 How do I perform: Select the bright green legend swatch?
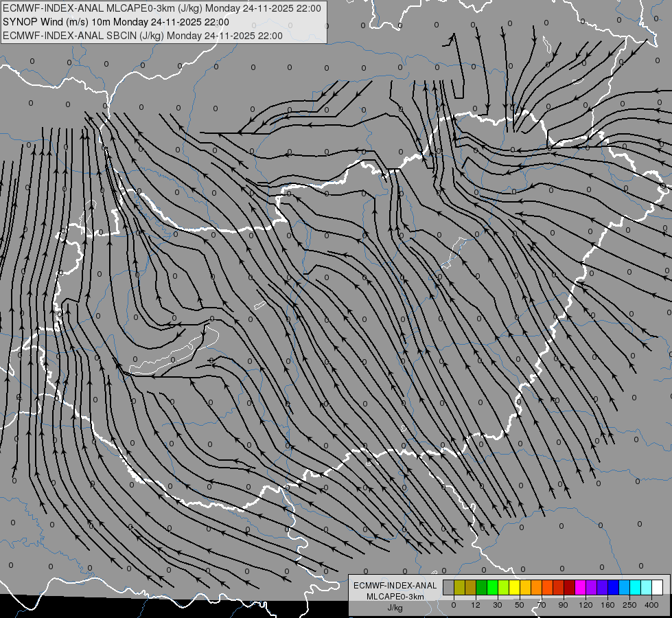(493, 587)
